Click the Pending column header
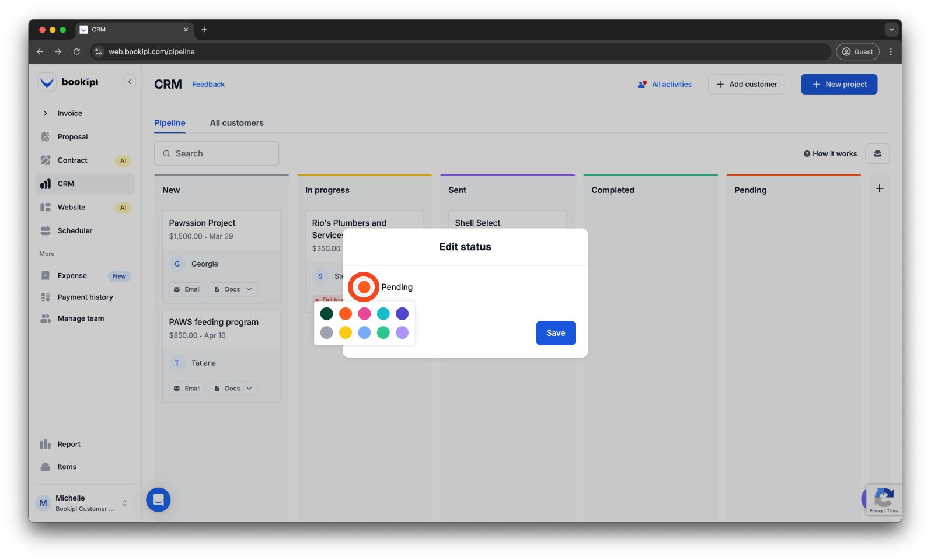 [x=751, y=190]
